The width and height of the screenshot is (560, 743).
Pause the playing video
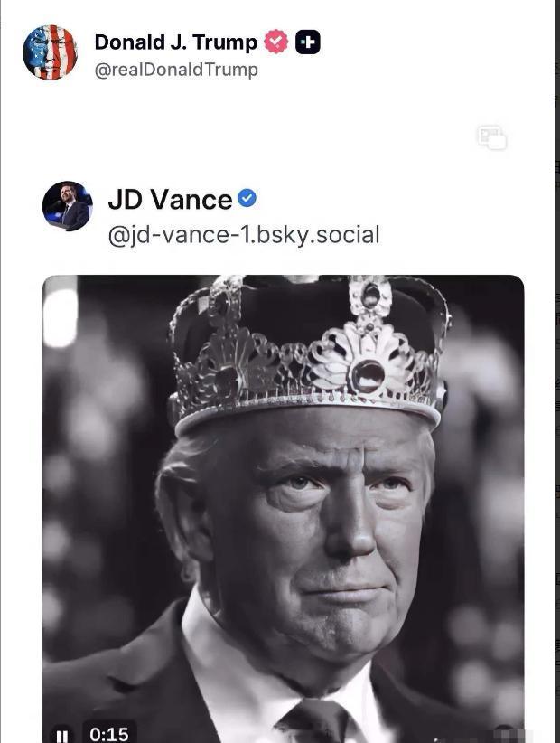pyautogui.click(x=61, y=734)
